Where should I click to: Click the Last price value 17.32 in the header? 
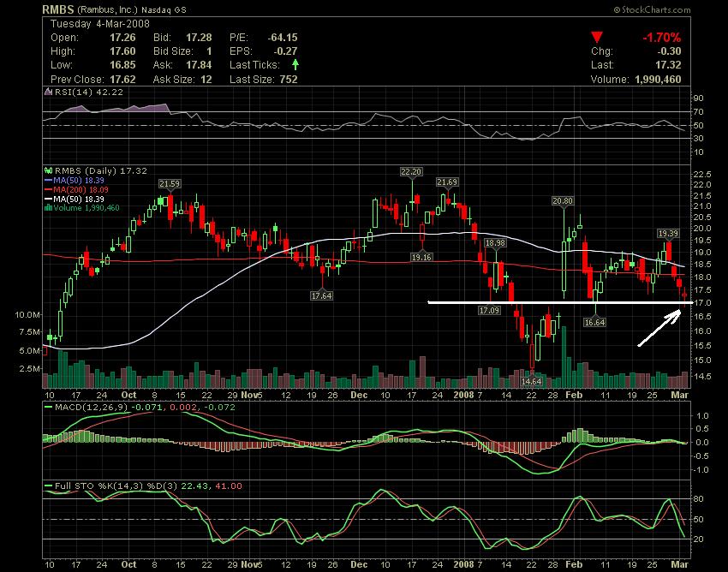(669, 65)
